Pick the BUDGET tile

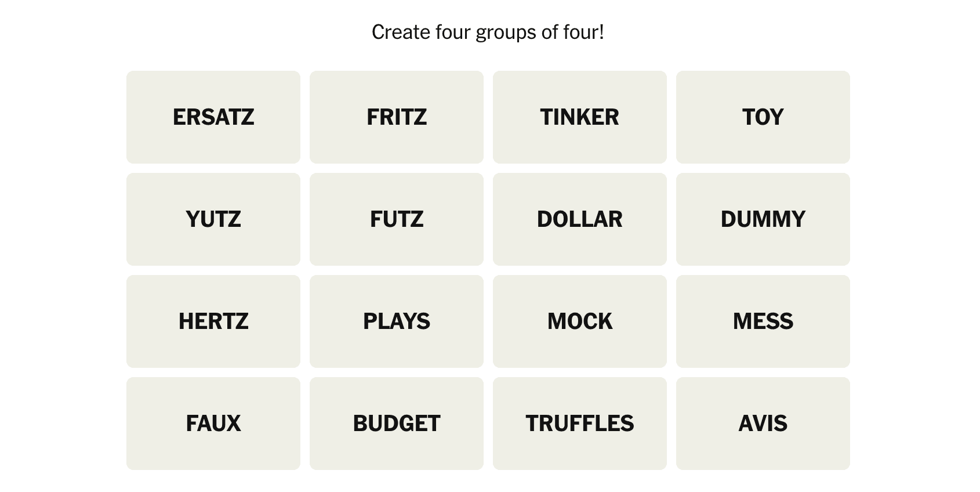pos(397,424)
